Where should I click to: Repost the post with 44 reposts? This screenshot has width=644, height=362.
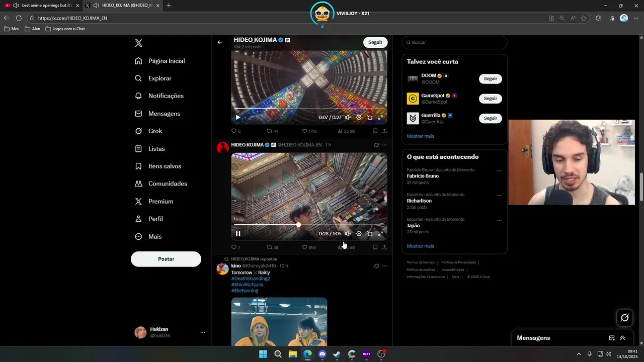272,131
